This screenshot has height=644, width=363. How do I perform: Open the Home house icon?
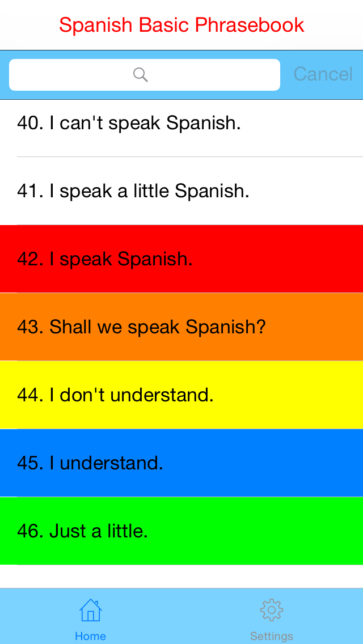click(90, 610)
